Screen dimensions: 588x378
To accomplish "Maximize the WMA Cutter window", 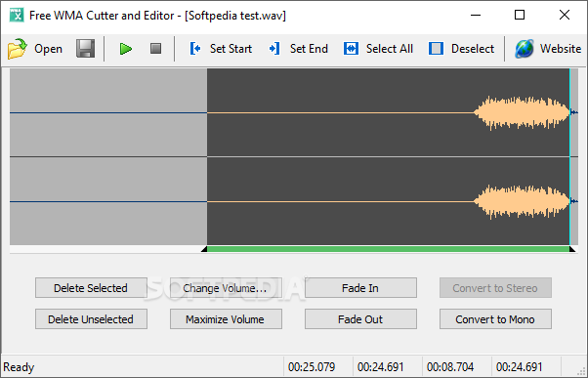I will coord(520,15).
